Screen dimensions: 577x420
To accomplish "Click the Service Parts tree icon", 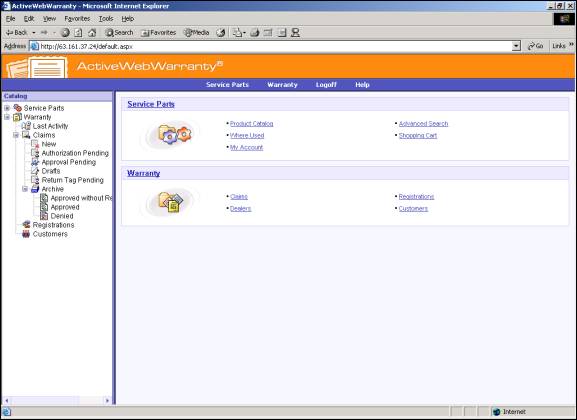I will coord(17,108).
